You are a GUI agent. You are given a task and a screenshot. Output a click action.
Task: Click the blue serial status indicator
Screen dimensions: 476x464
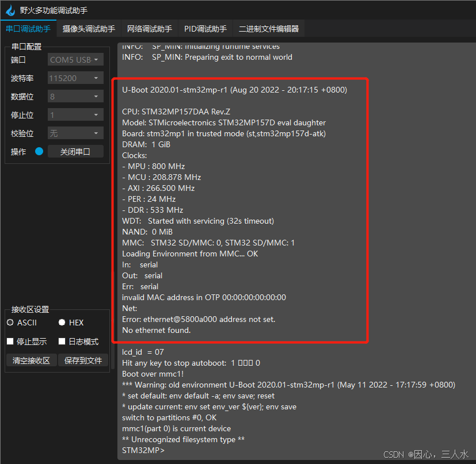tap(39, 151)
